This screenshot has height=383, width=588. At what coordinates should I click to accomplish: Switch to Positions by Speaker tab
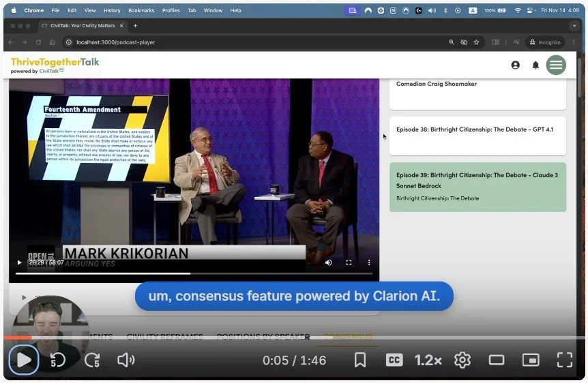pos(263,337)
